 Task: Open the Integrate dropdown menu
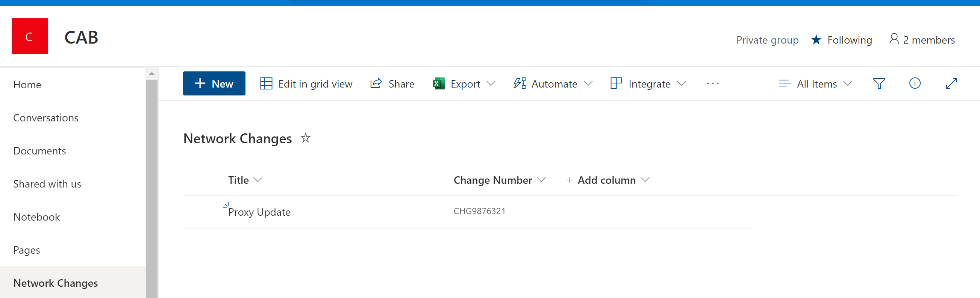click(681, 84)
